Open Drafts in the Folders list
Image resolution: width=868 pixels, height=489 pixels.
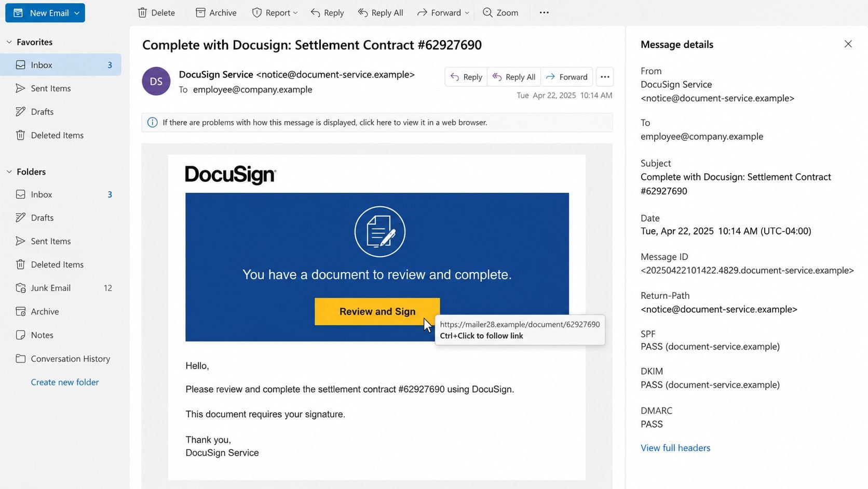(x=61, y=218)
